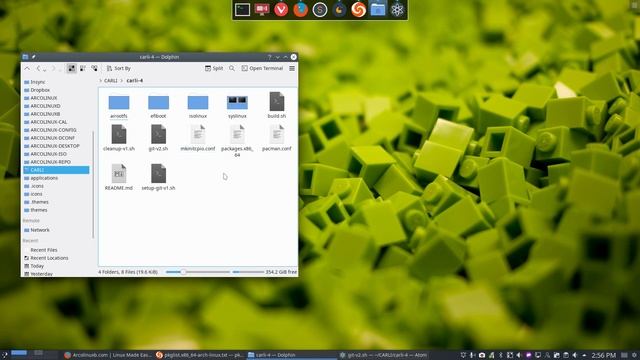The image size is (640, 360).
Task: Switch to carli-4 Dolphin taskbar entry
Action: coord(291,355)
